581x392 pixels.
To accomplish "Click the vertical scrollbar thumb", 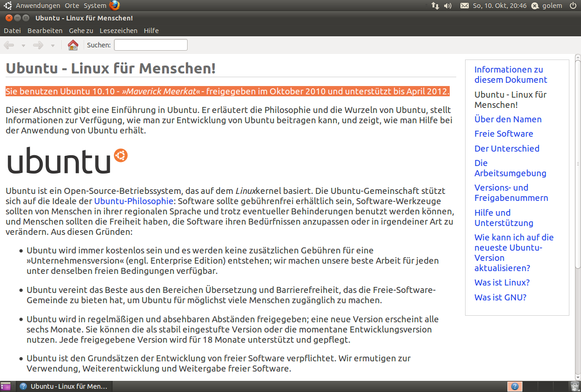I will (578, 164).
